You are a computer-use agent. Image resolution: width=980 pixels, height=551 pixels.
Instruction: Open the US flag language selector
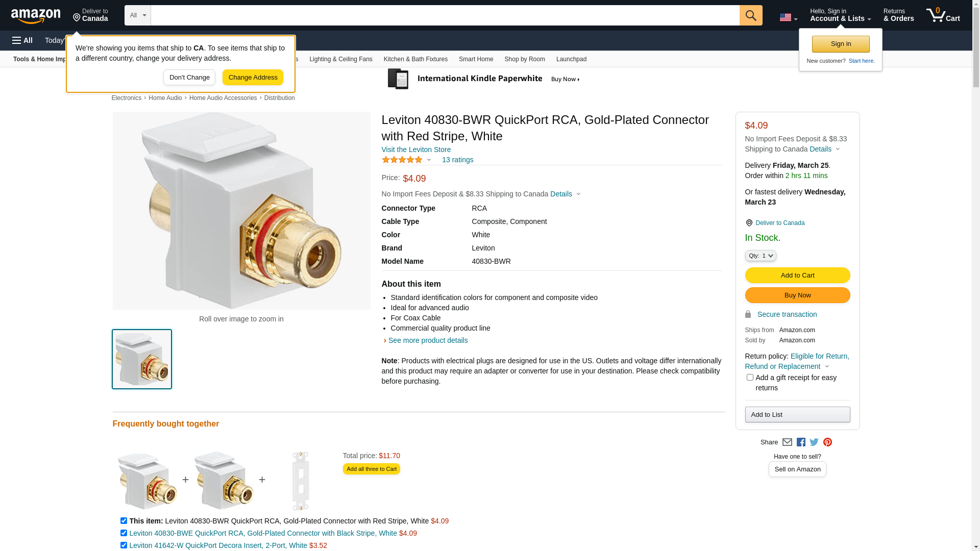[788, 17]
